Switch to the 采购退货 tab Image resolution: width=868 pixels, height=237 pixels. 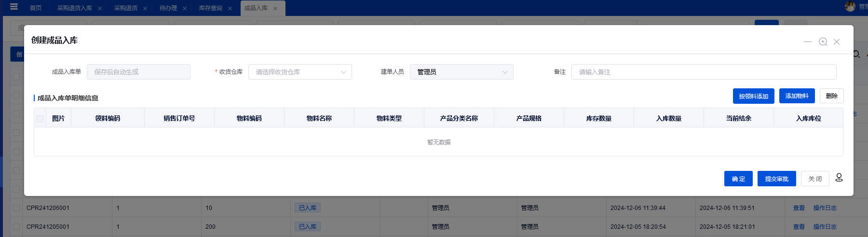(x=126, y=8)
